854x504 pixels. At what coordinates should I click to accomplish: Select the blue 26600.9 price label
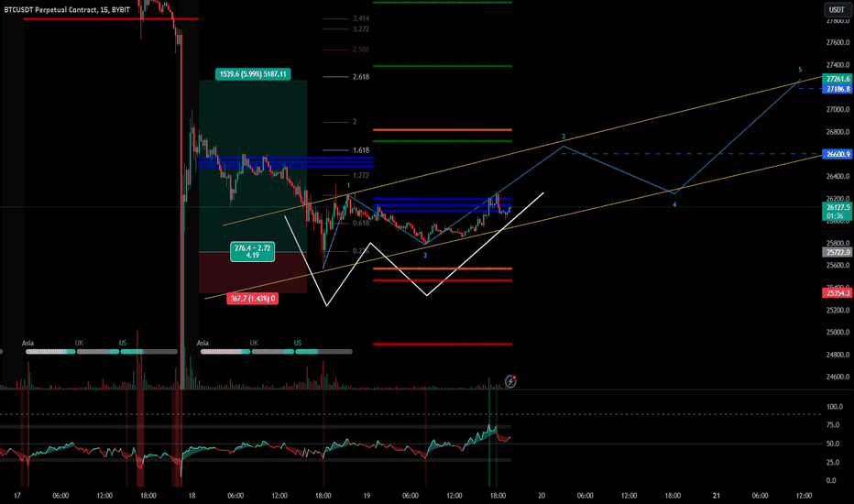[838, 154]
